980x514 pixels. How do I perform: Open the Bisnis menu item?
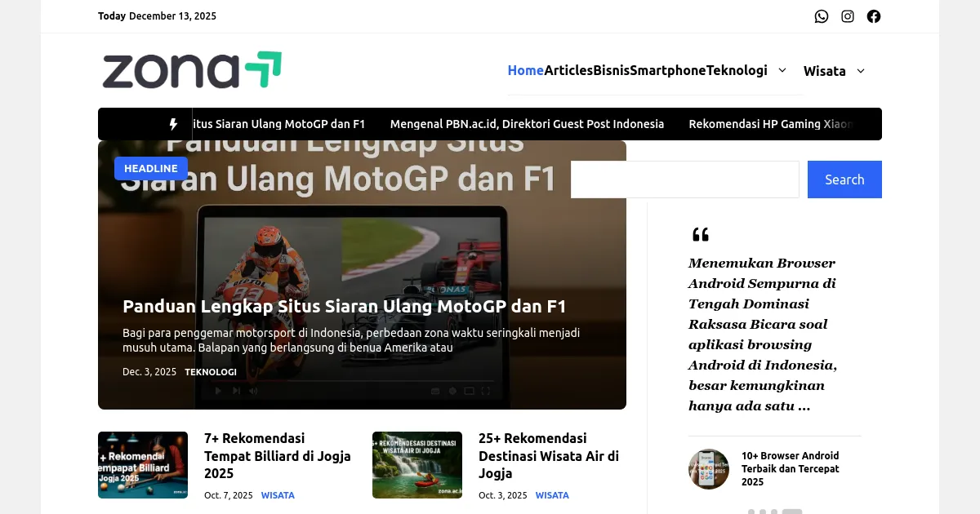tap(611, 70)
